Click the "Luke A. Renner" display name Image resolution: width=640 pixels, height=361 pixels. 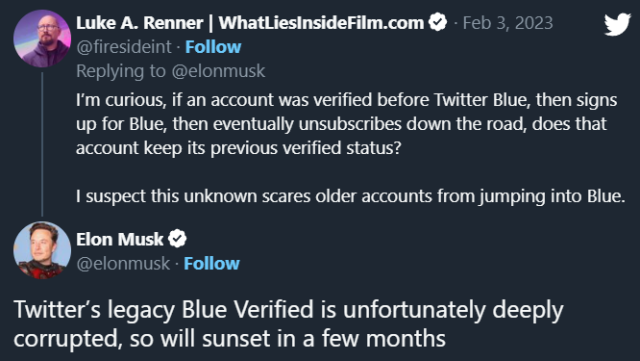click(x=140, y=23)
